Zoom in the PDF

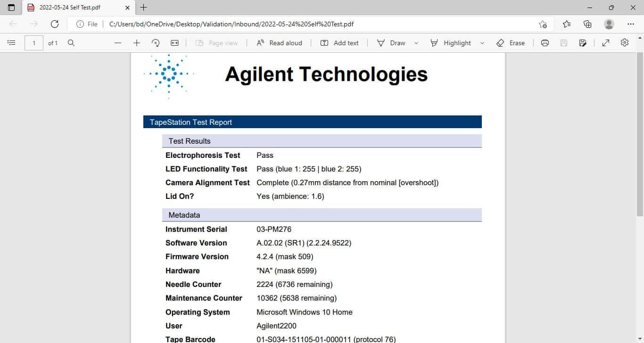[137, 43]
